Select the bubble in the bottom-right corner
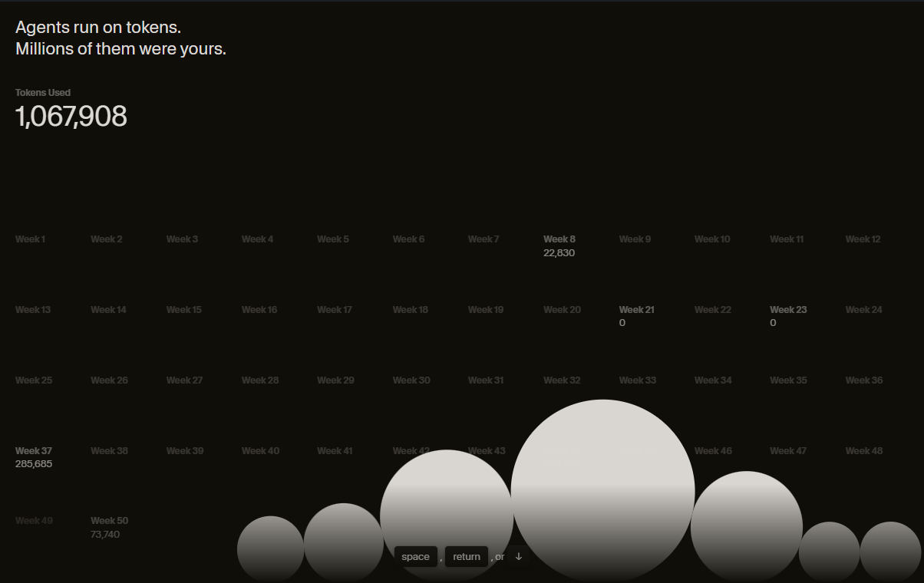The height and width of the screenshot is (583, 924). 890,552
